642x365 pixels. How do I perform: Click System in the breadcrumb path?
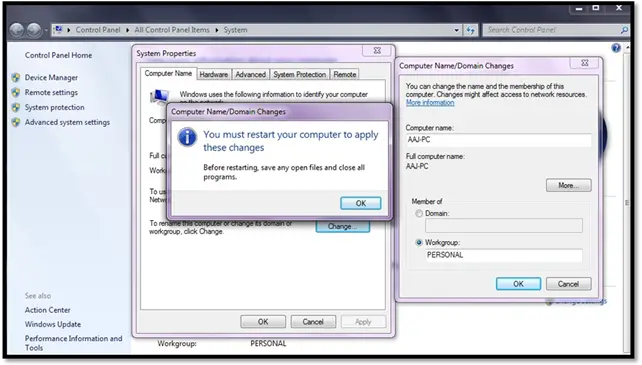[235, 30]
